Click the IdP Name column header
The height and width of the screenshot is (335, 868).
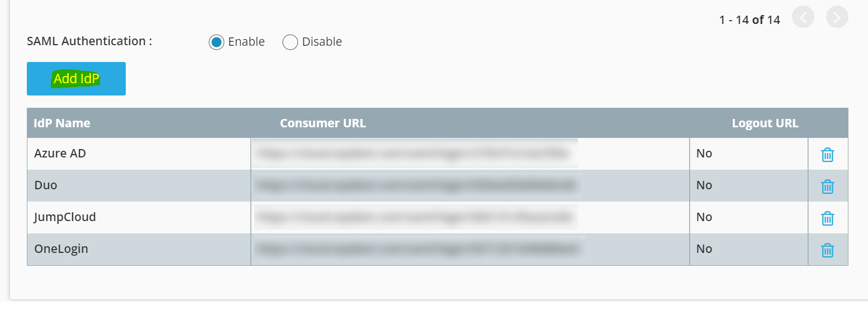(x=62, y=123)
